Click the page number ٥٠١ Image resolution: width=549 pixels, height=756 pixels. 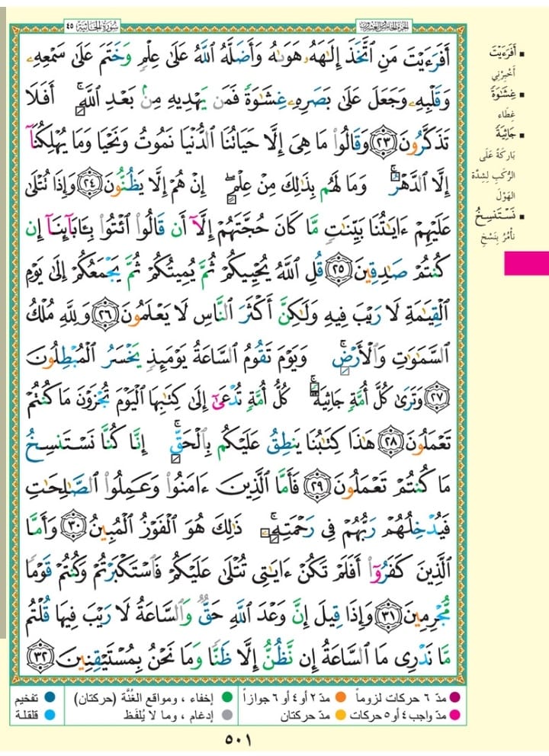point(239,739)
